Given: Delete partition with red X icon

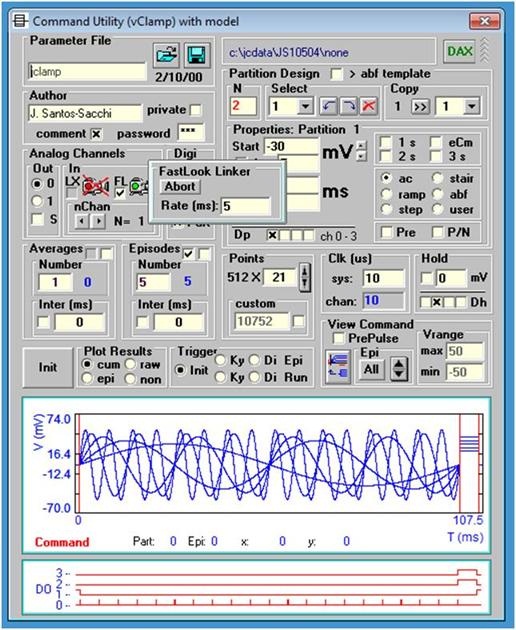Looking at the screenshot, I should click(x=368, y=106).
